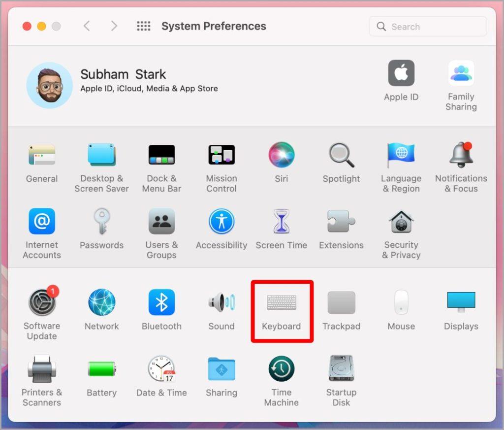Click the Search field
504x430 pixels.
pyautogui.click(x=428, y=27)
